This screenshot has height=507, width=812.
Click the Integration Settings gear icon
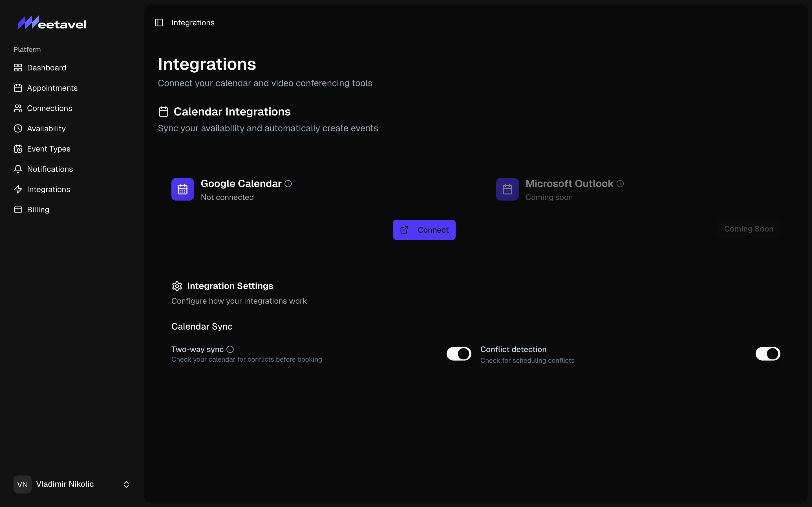click(177, 286)
